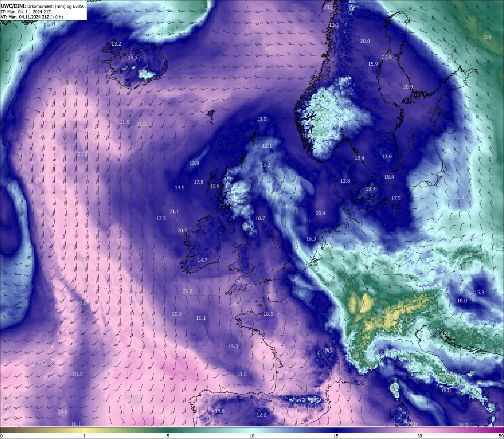This screenshot has height=439, width=504.
Task: Click the 14.5 value northwest of Ireland
Action: click(x=180, y=188)
